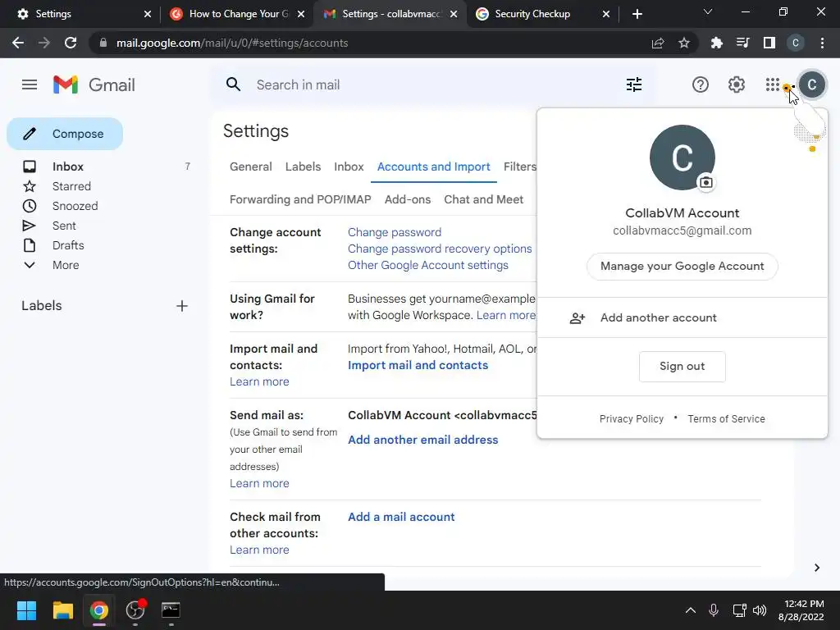The height and width of the screenshot is (630, 840).
Task: Change profile picture camera icon
Action: tap(706, 182)
